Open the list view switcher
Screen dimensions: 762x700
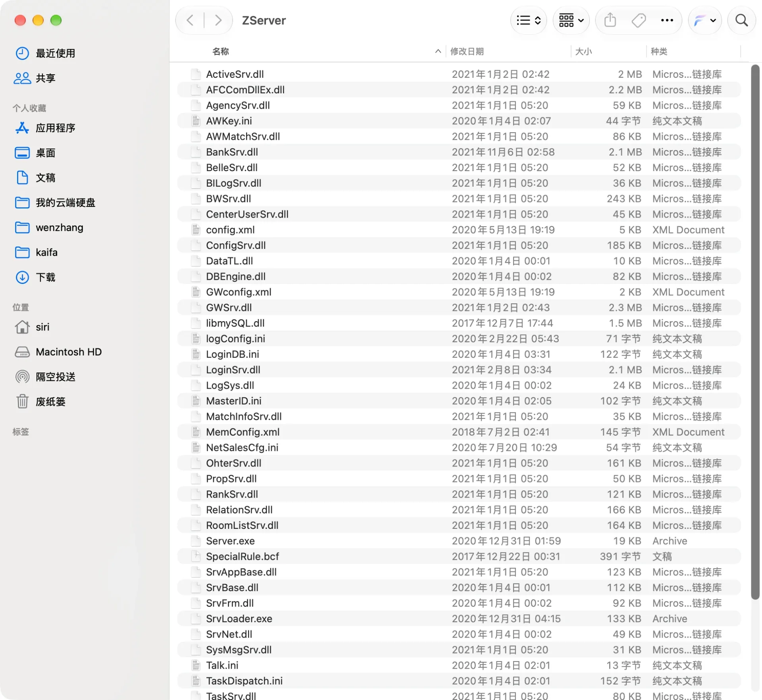click(528, 20)
